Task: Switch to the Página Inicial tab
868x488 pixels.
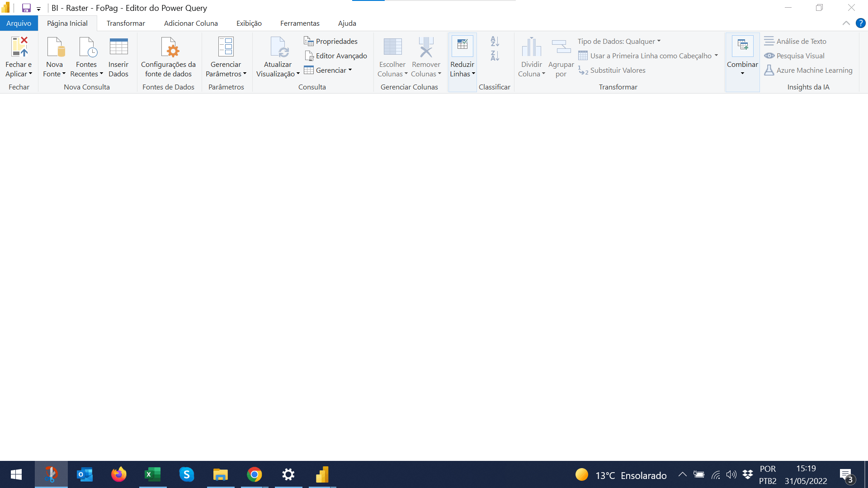Action: [x=67, y=23]
